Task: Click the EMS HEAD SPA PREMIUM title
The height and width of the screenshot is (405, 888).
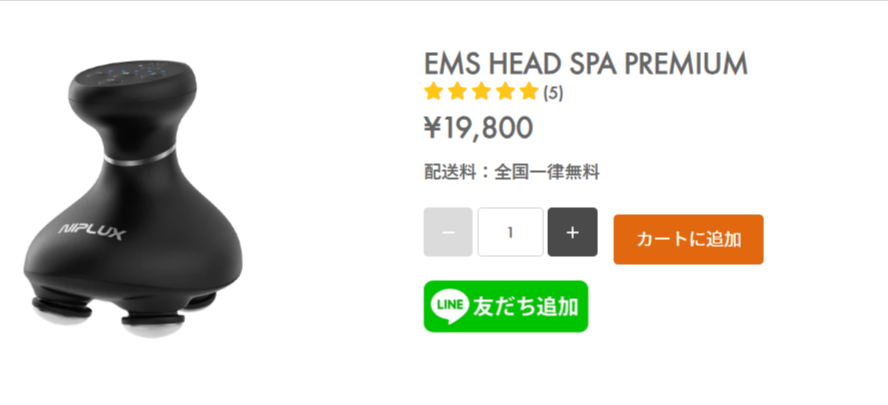Action: tap(586, 63)
